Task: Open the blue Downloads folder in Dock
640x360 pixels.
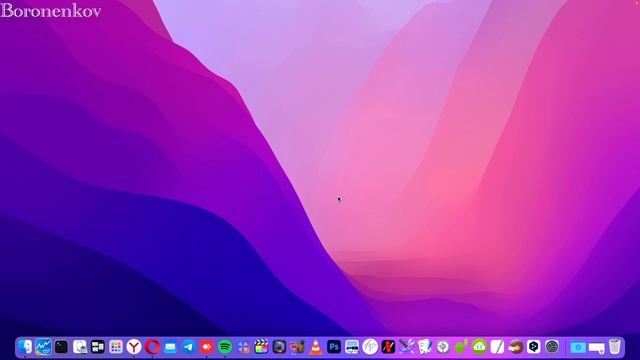Action: pos(578,347)
